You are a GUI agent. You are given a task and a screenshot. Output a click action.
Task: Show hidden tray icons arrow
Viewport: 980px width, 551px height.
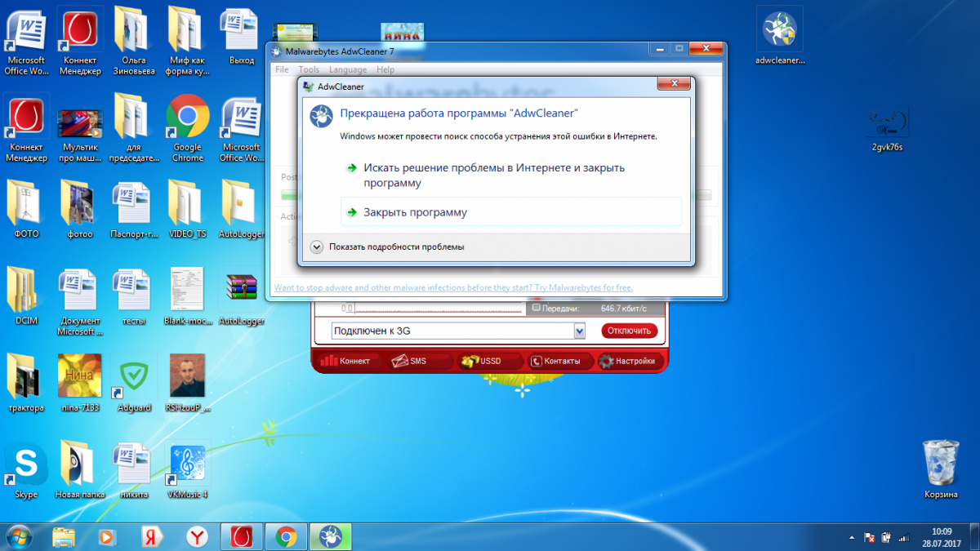click(853, 537)
